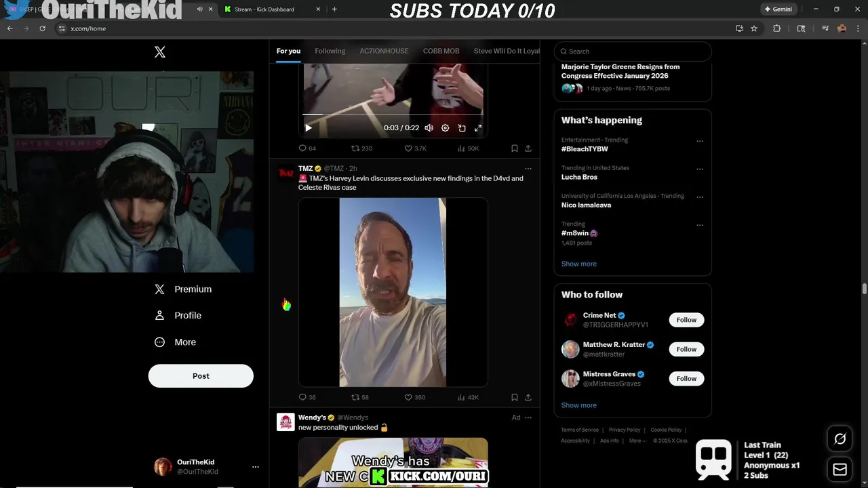868x488 pixels.
Task: Click the page vertical scrollbar thumb
Action: (864, 289)
